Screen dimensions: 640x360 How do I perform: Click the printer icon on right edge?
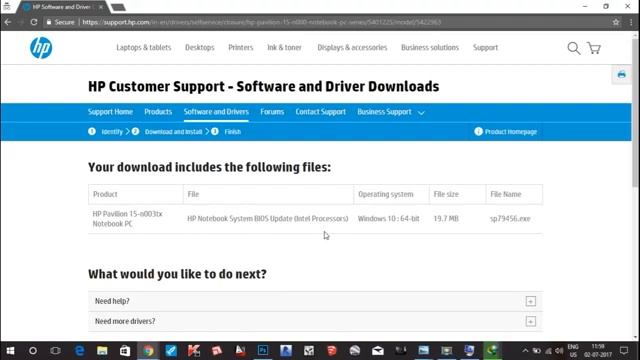[x=621, y=74]
